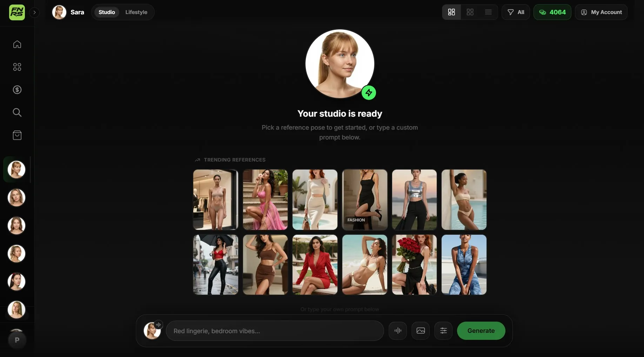Screen dimensions: 644x357
Task: Switch to list view layout
Action: pyautogui.click(x=488, y=12)
